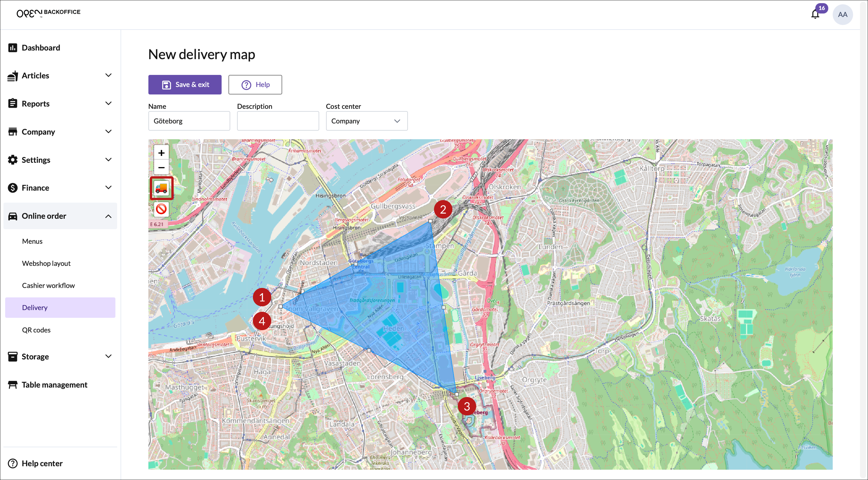Click the Save & exit button
Screen dimensions: 868x480
point(185,85)
